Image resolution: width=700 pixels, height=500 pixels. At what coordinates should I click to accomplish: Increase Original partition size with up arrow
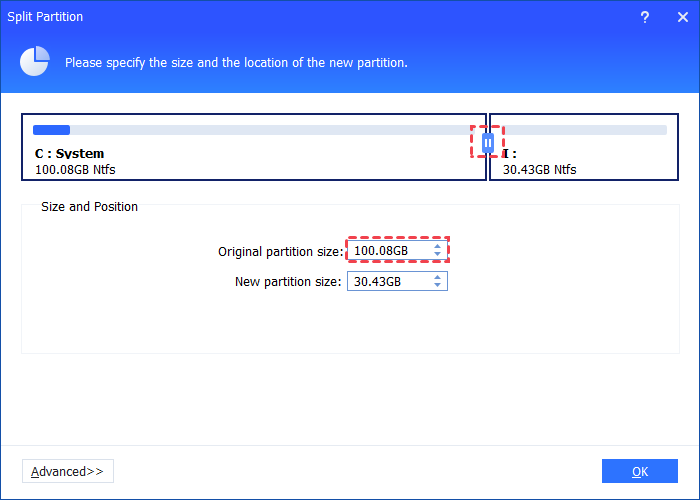[438, 246]
